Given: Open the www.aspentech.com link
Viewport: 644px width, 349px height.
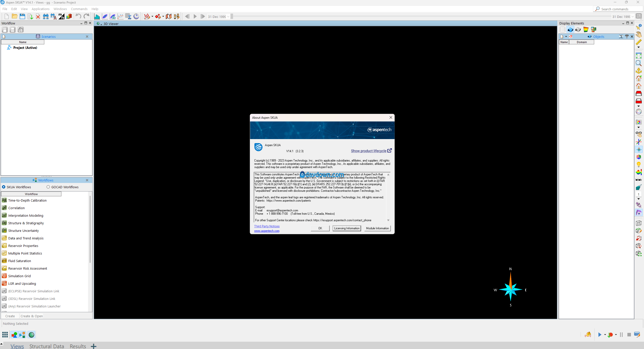Looking at the screenshot, I should [x=267, y=231].
